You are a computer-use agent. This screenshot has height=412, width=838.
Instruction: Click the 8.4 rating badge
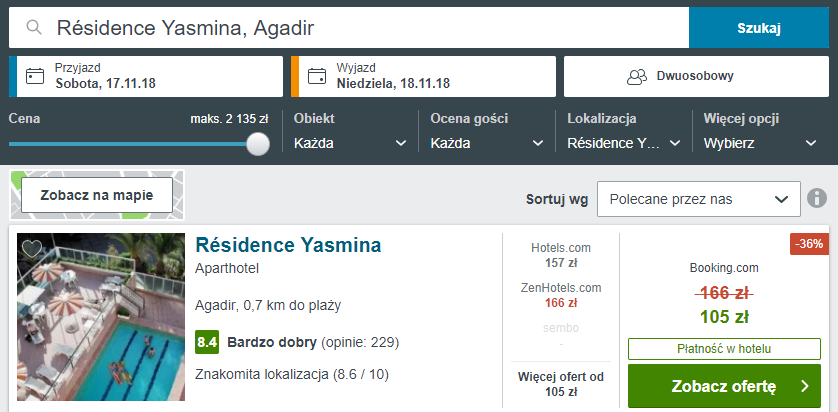(x=207, y=342)
